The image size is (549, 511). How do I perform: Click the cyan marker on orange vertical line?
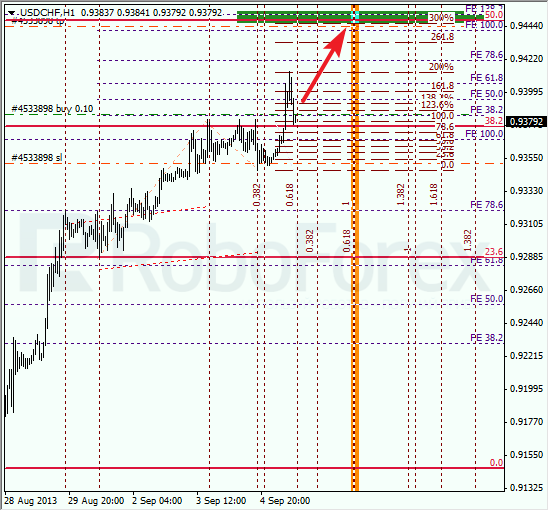pos(355,16)
